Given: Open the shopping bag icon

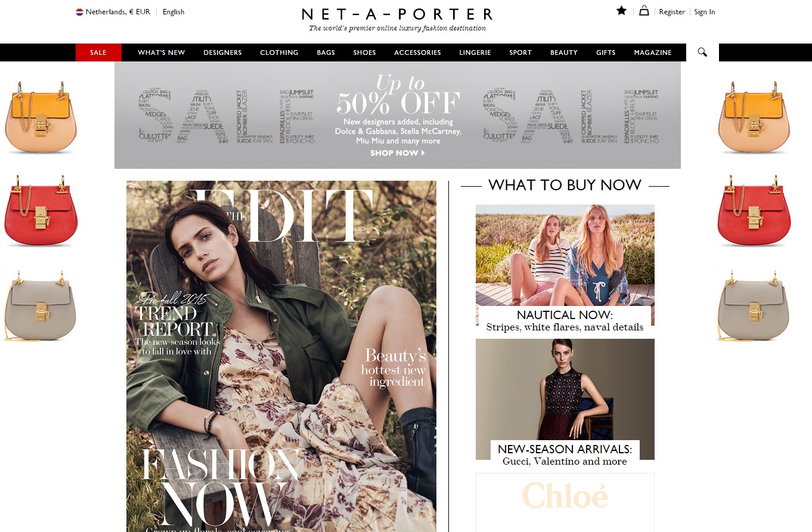Looking at the screenshot, I should pos(644,10).
